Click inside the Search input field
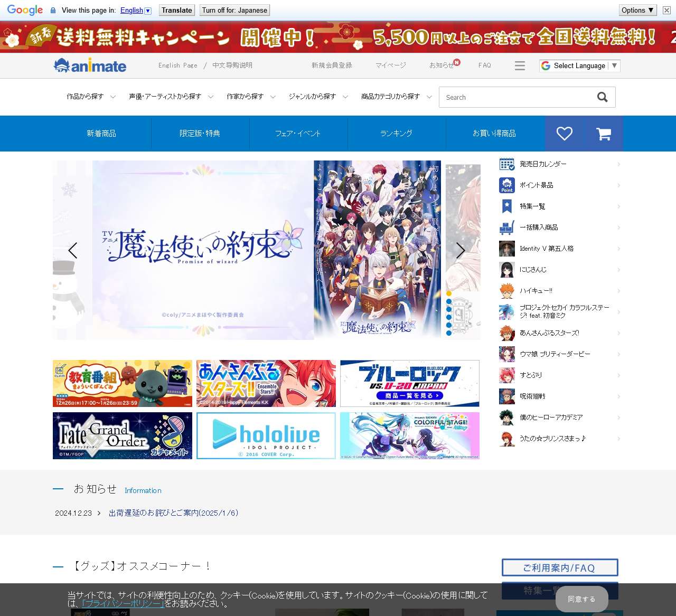The image size is (676, 616). point(518,97)
